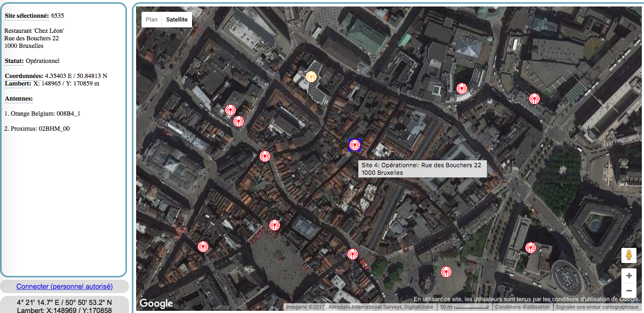Click the Lambert X: 148965 line

coord(52,83)
